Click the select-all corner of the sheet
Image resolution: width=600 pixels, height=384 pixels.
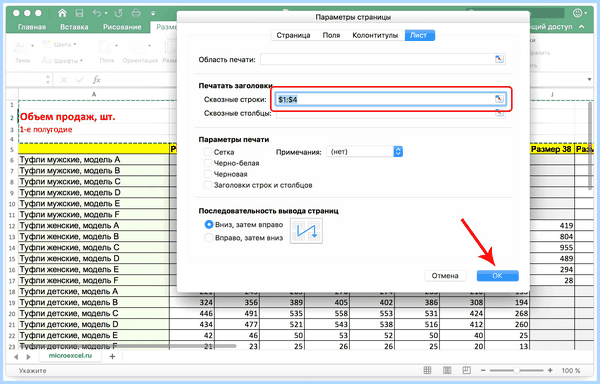[12, 94]
